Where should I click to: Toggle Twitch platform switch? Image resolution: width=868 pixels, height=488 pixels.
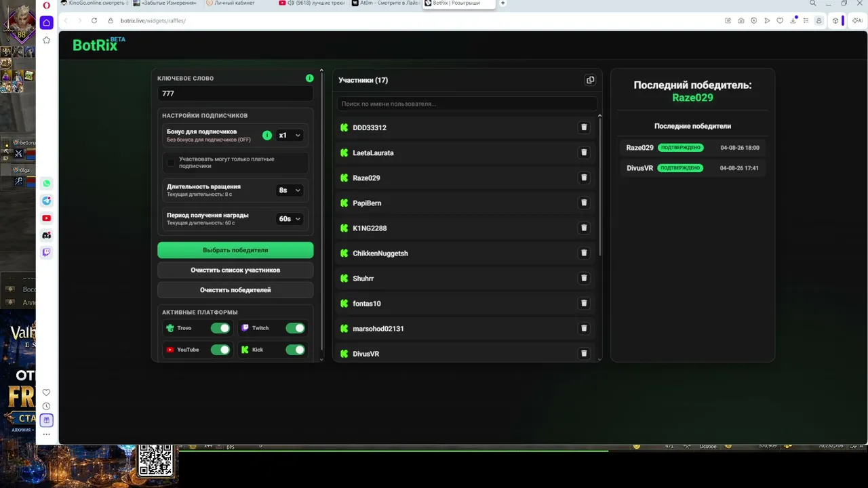coord(295,328)
